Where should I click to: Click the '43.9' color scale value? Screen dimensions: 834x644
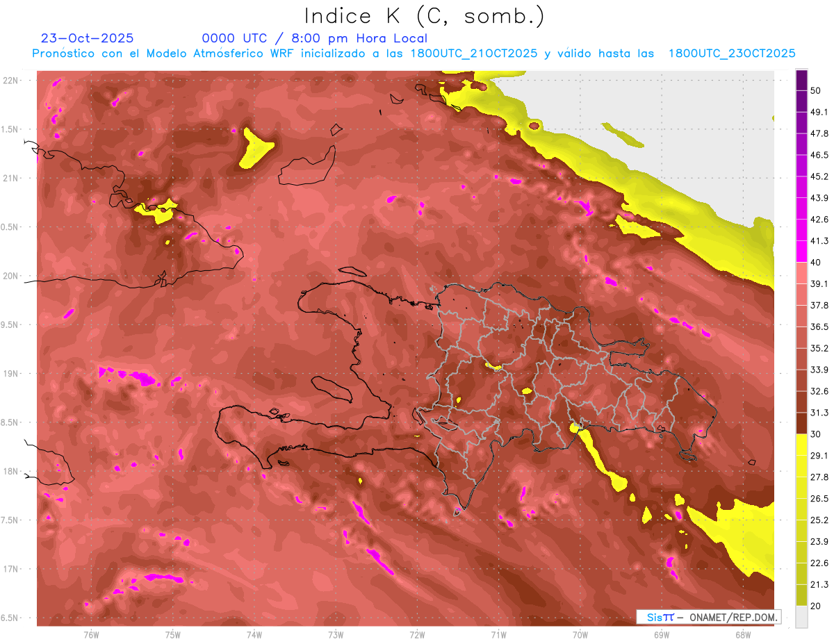click(x=820, y=198)
